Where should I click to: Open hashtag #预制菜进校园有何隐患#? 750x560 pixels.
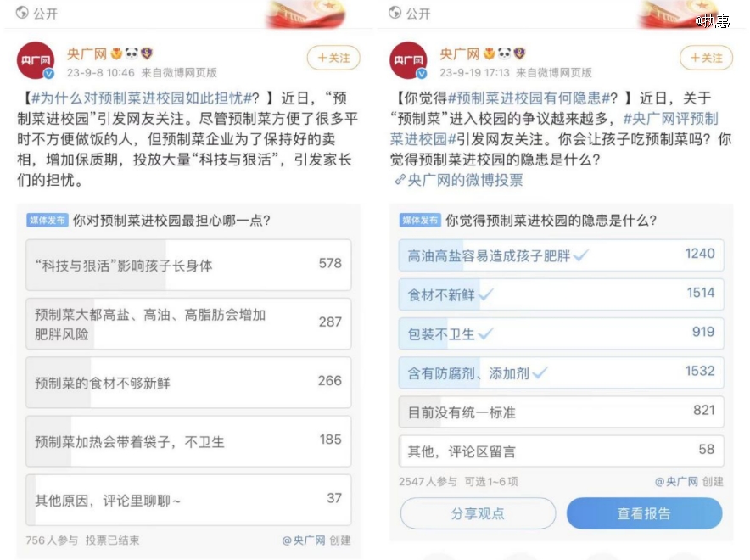point(529,98)
